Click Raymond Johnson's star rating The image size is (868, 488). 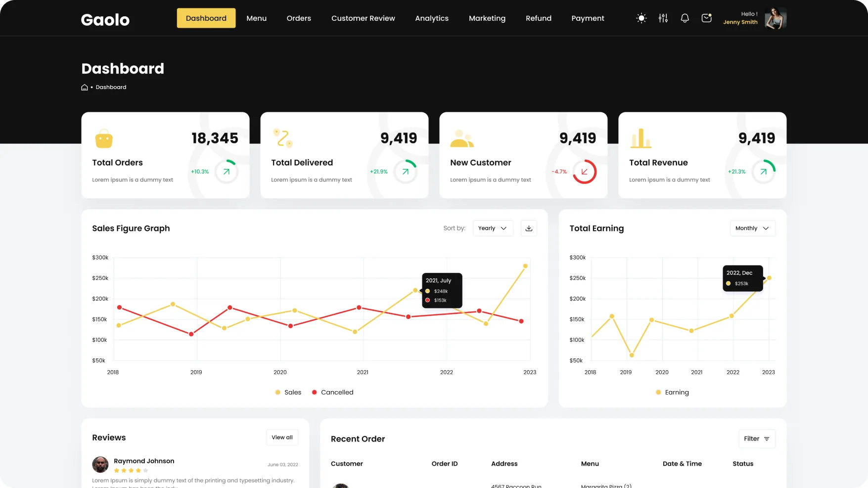(x=131, y=471)
